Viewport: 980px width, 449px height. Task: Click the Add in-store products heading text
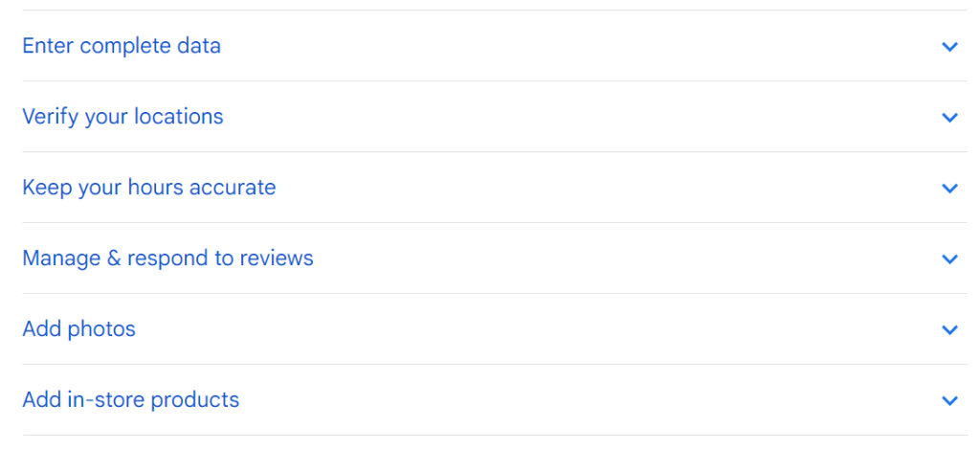(130, 399)
